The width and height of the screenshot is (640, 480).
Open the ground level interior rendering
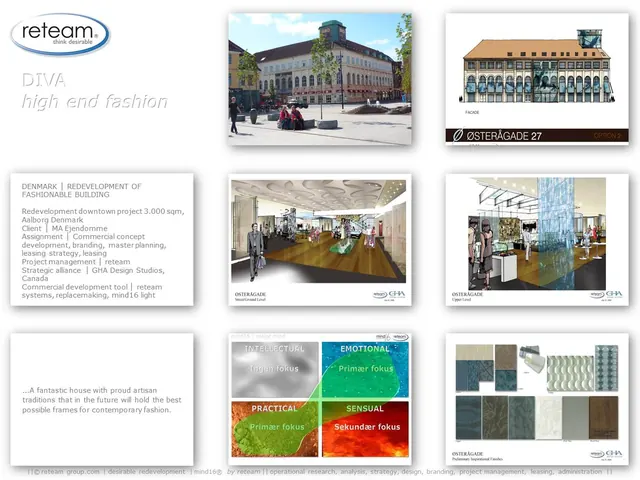click(320, 240)
